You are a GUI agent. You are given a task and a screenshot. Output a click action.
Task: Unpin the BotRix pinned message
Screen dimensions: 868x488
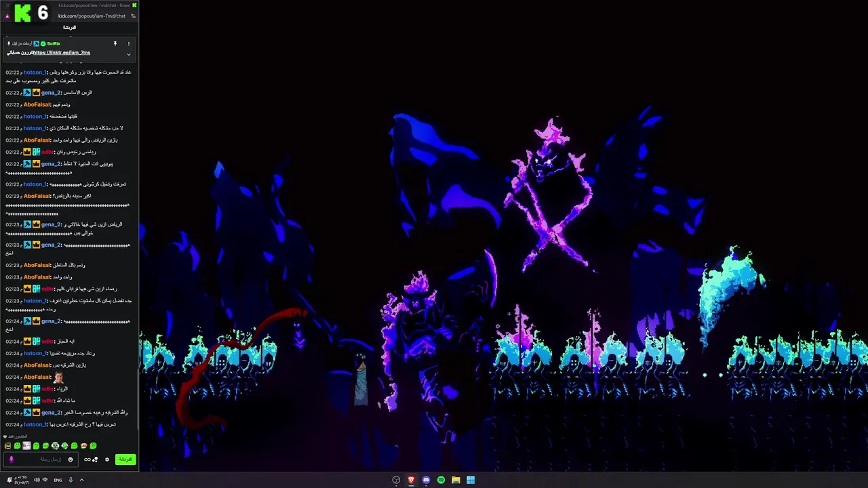[115, 43]
